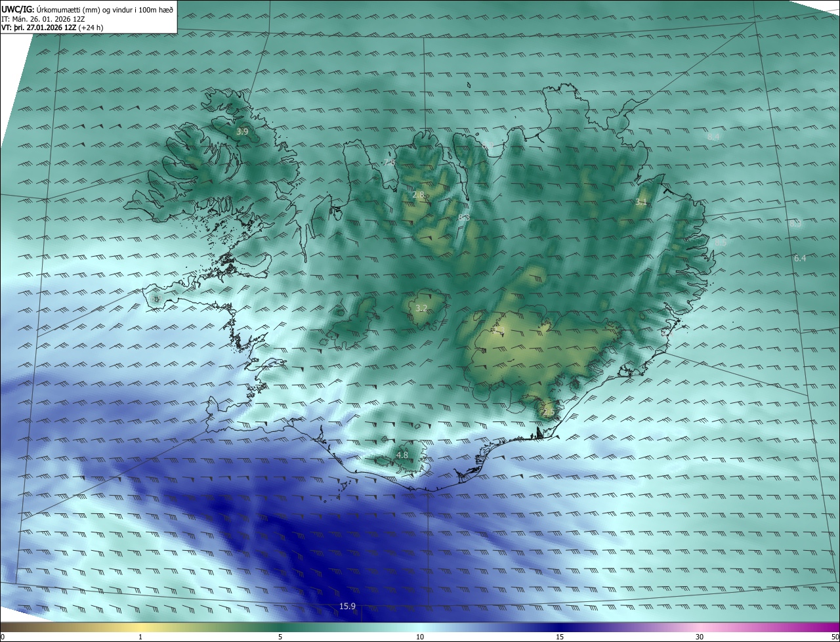Click the 3.2 value label on the glacier

421,308
